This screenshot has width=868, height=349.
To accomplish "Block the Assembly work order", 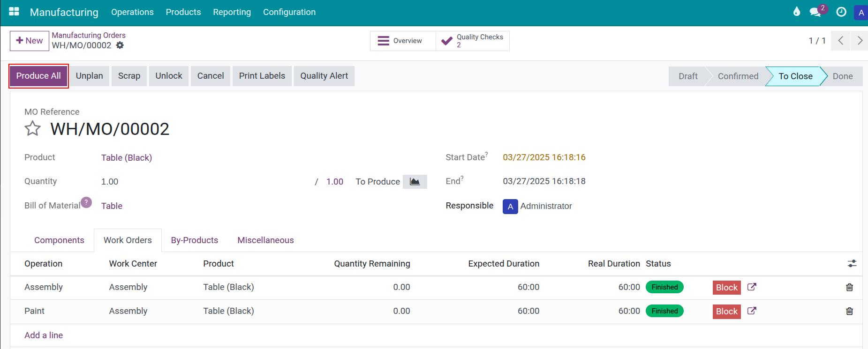I will (727, 288).
